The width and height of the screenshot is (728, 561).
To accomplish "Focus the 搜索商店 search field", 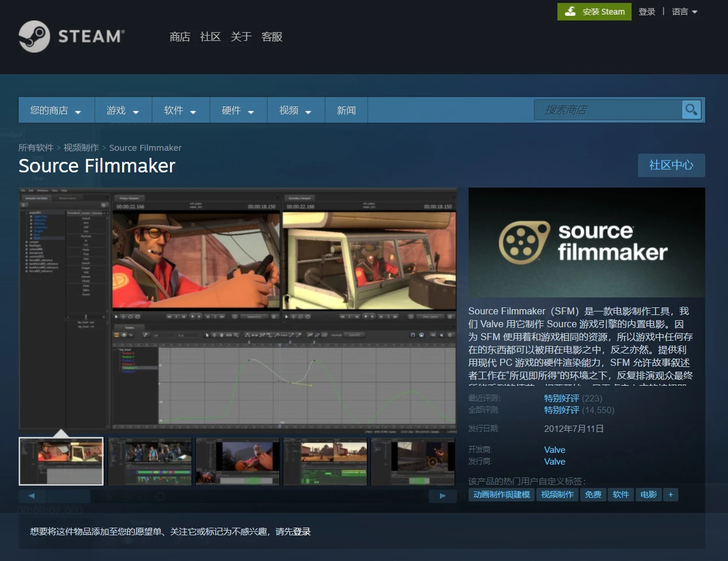I will click(608, 109).
